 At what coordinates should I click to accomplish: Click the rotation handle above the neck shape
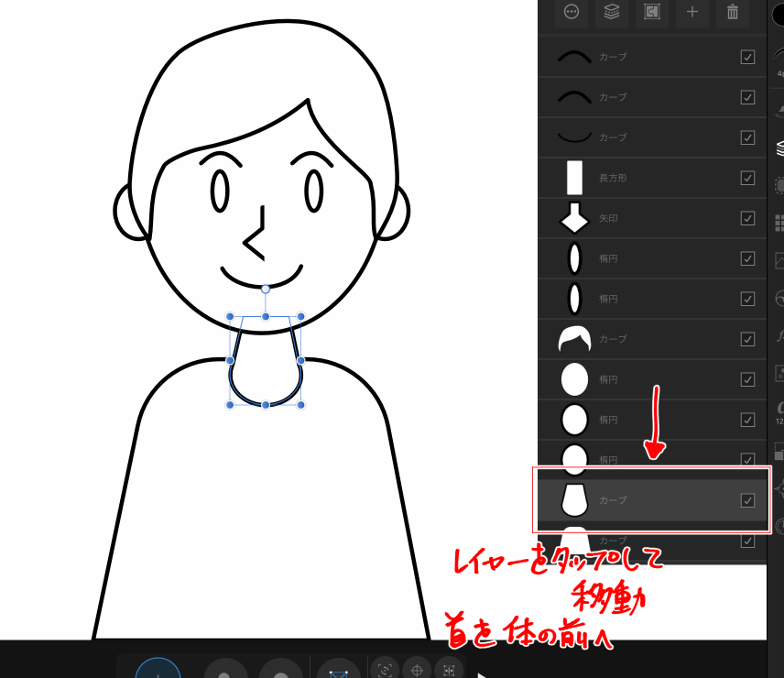coord(266,290)
